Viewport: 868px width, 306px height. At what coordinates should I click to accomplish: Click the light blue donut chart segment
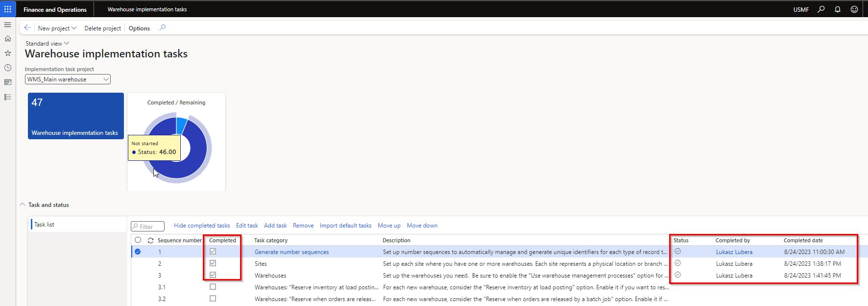(182, 124)
